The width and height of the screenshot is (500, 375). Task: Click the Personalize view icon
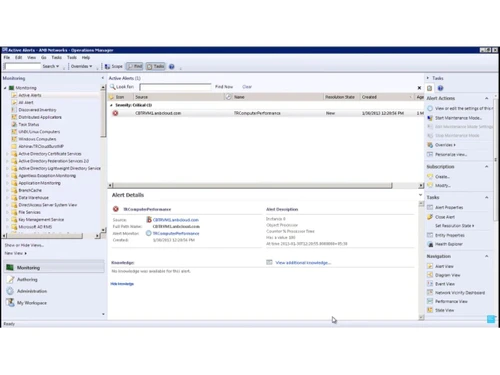click(430, 154)
